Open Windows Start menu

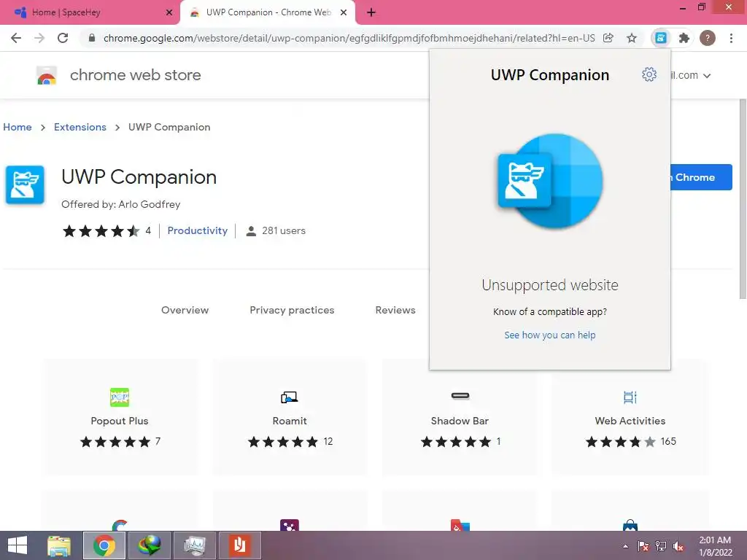coord(18,545)
